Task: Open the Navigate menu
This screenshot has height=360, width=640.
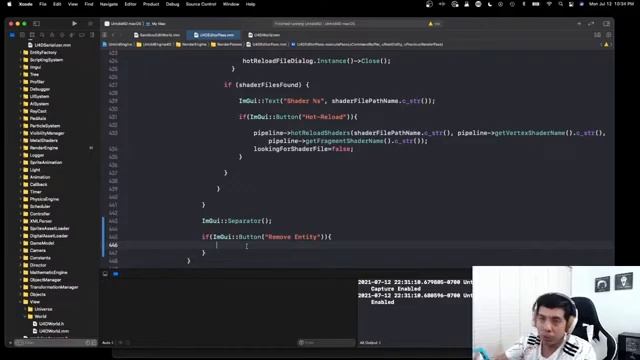Action: point(109,4)
